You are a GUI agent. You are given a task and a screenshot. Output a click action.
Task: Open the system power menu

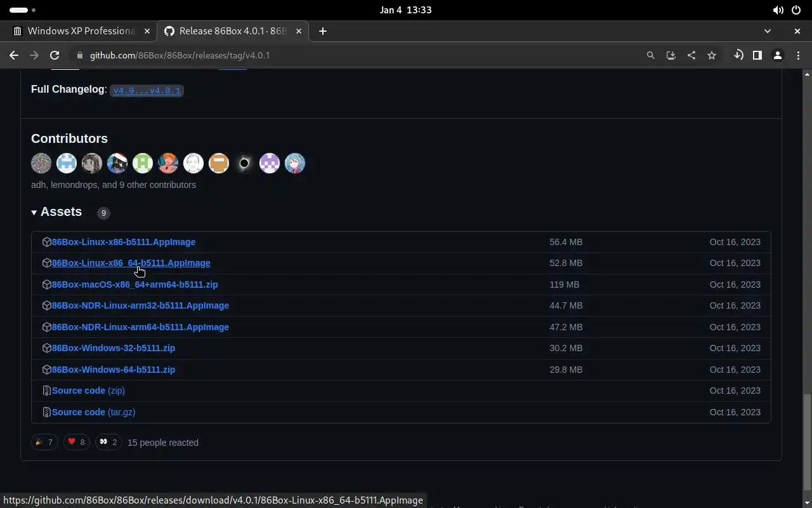tap(797, 10)
